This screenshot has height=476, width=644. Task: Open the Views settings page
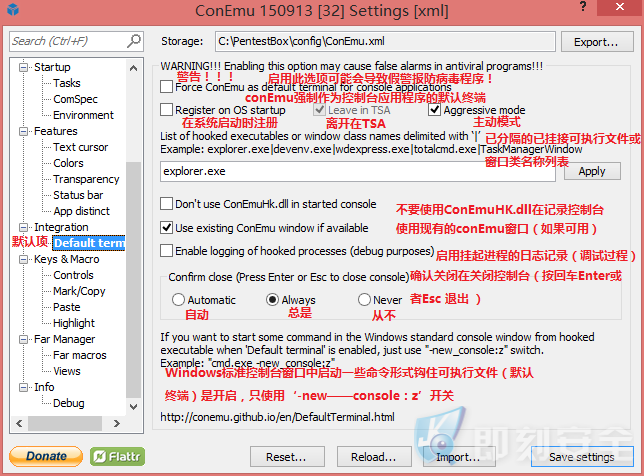coord(67,371)
